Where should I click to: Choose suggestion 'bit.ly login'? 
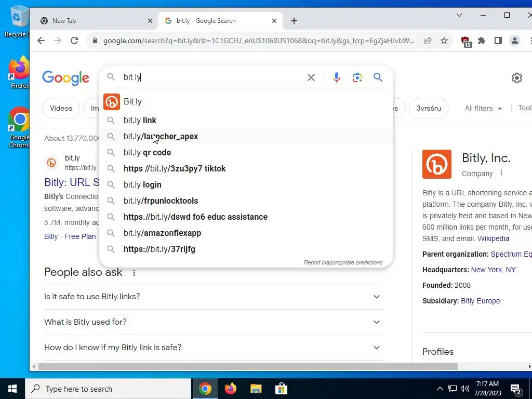(246, 184)
